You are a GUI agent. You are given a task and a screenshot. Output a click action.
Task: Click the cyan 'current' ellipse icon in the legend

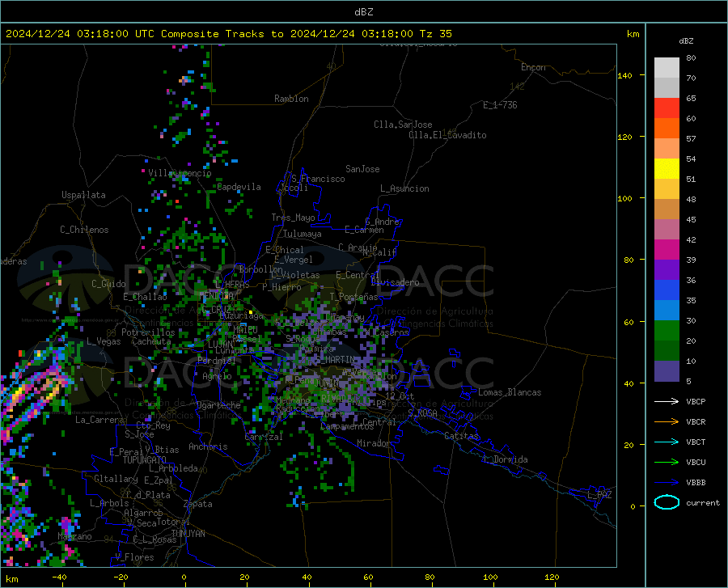(667, 502)
